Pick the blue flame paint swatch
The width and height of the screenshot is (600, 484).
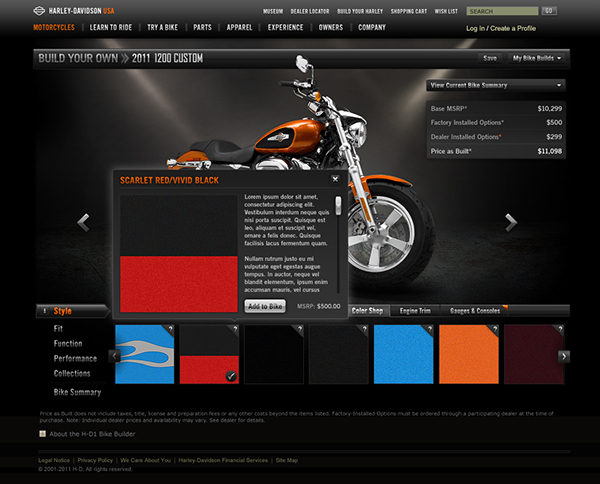tap(145, 354)
